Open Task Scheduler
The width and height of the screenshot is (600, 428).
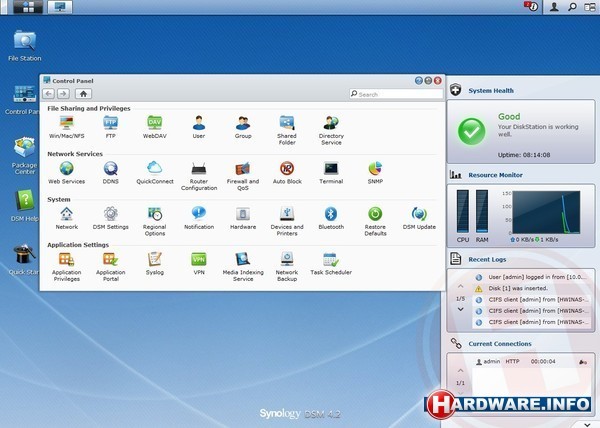pyautogui.click(x=331, y=264)
